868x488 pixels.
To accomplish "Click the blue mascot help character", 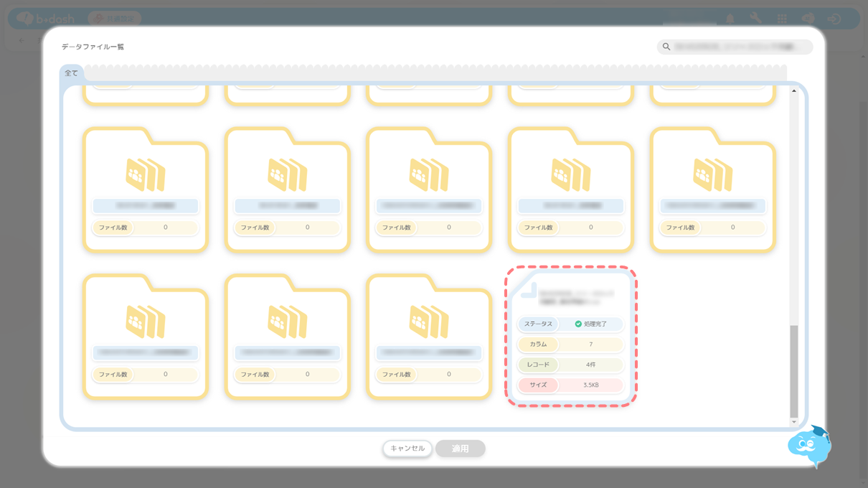I will pos(809,446).
